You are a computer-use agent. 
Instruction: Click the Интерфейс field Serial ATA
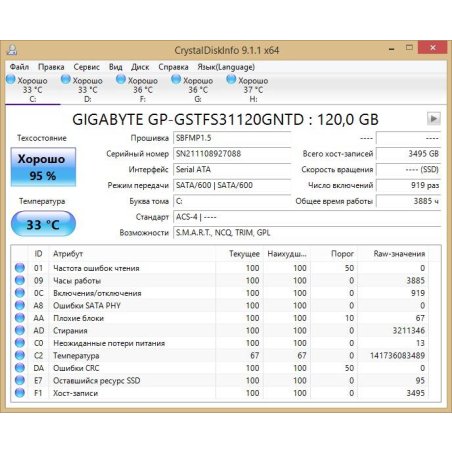[232, 170]
